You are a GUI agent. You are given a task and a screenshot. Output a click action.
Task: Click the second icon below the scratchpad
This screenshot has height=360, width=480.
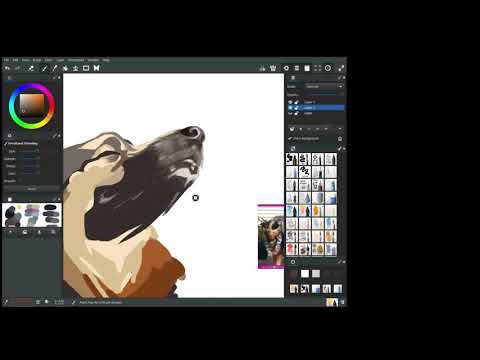(x=25, y=232)
